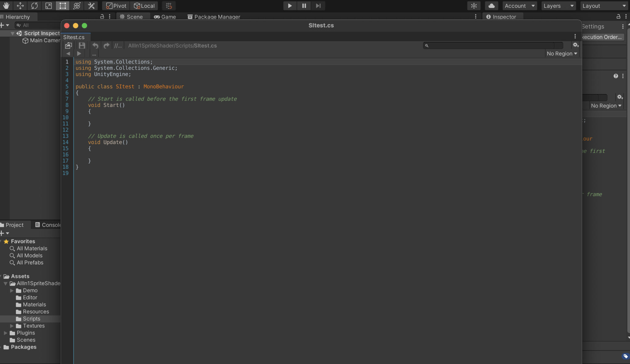Toggle grid snapping in the toolbar
630x364 pixels.
pos(169,6)
